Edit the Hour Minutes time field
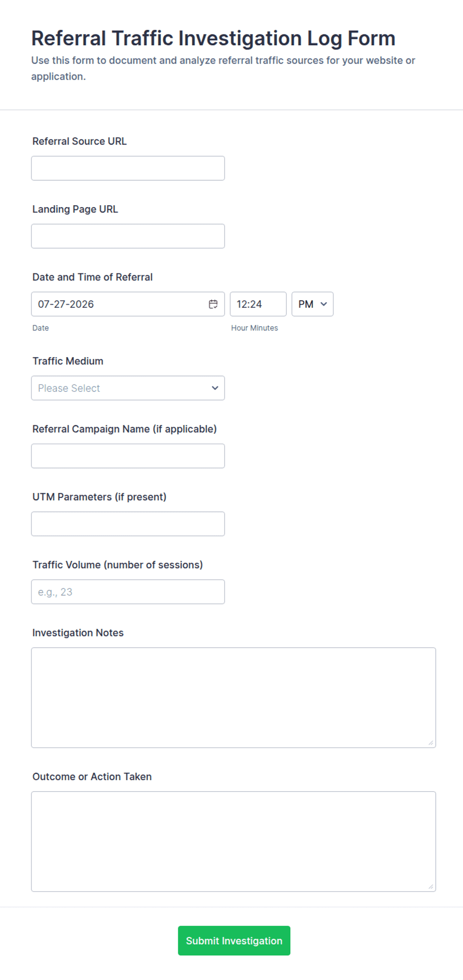 258,304
